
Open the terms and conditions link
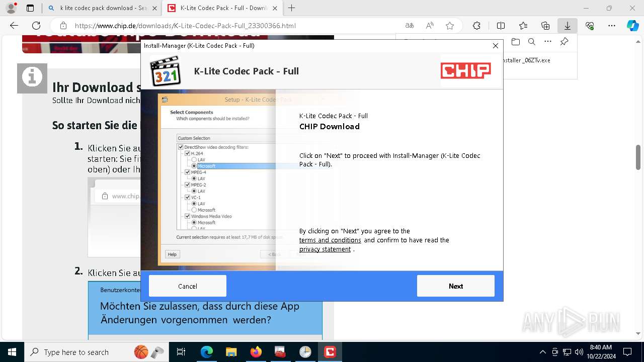click(330, 240)
